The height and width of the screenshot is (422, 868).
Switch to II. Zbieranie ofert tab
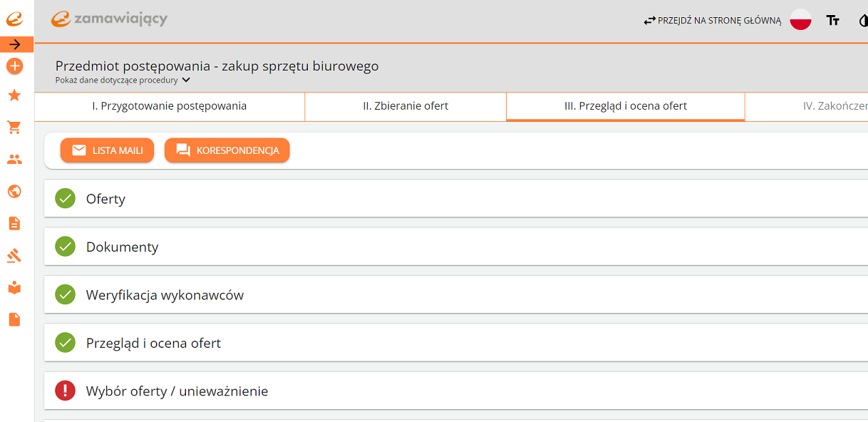point(405,106)
